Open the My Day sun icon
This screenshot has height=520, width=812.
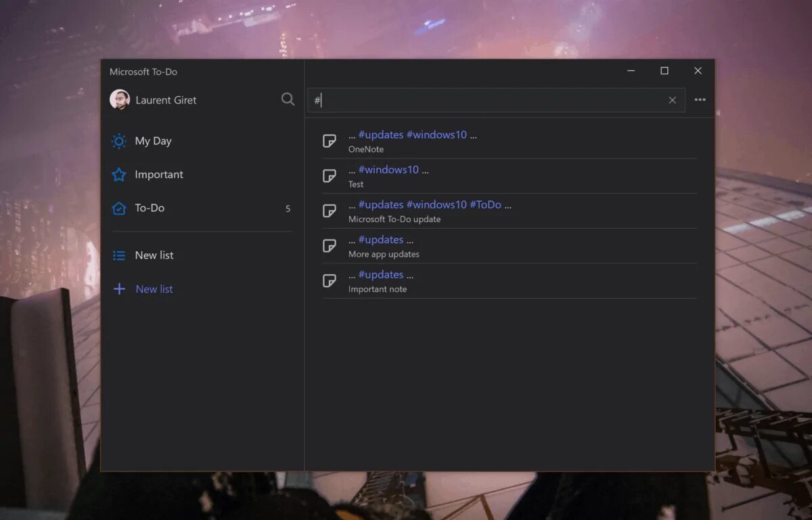pos(119,141)
